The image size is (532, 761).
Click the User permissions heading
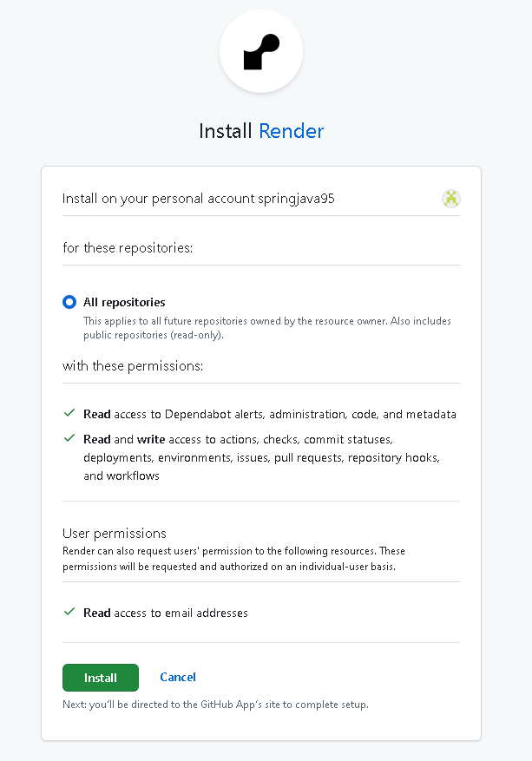click(x=115, y=534)
